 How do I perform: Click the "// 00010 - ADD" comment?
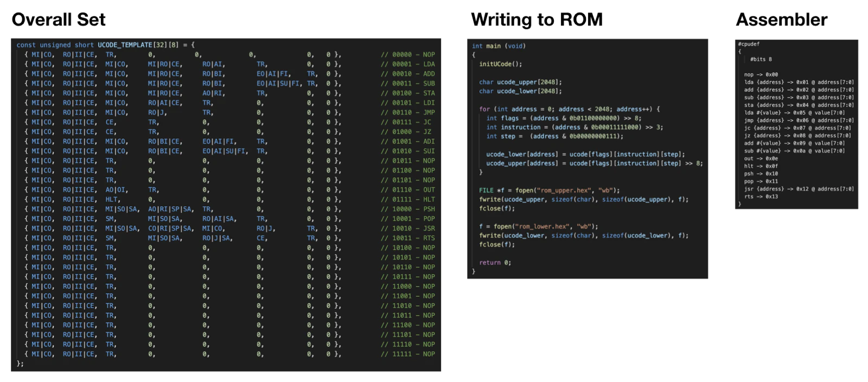pyautogui.click(x=407, y=74)
